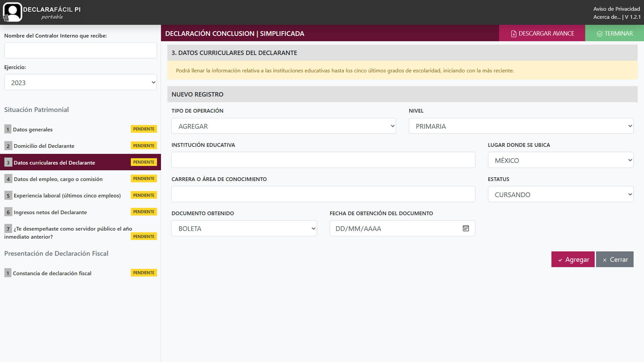
Task: Open Documento Obtenido dropdown showing Boleta
Action: tap(244, 228)
